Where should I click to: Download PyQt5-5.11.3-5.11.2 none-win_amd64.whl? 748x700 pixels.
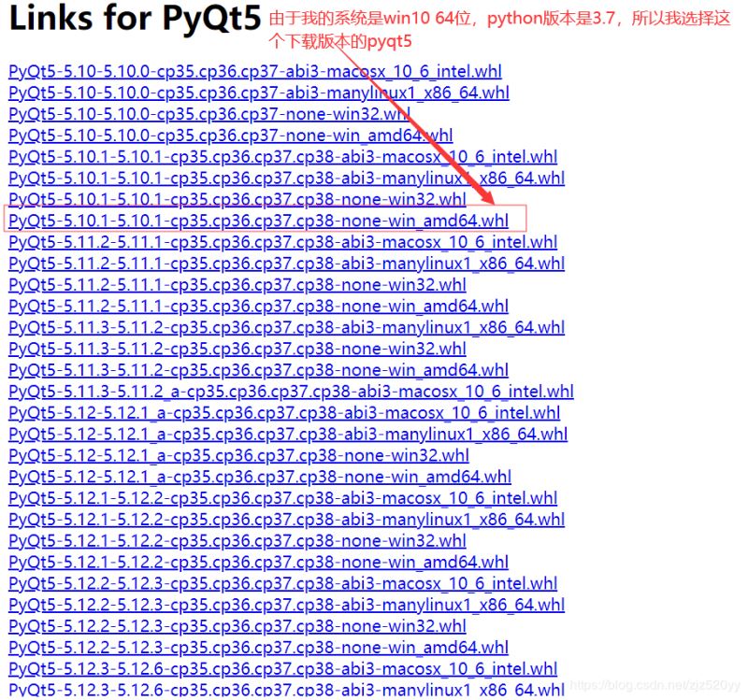tap(259, 370)
